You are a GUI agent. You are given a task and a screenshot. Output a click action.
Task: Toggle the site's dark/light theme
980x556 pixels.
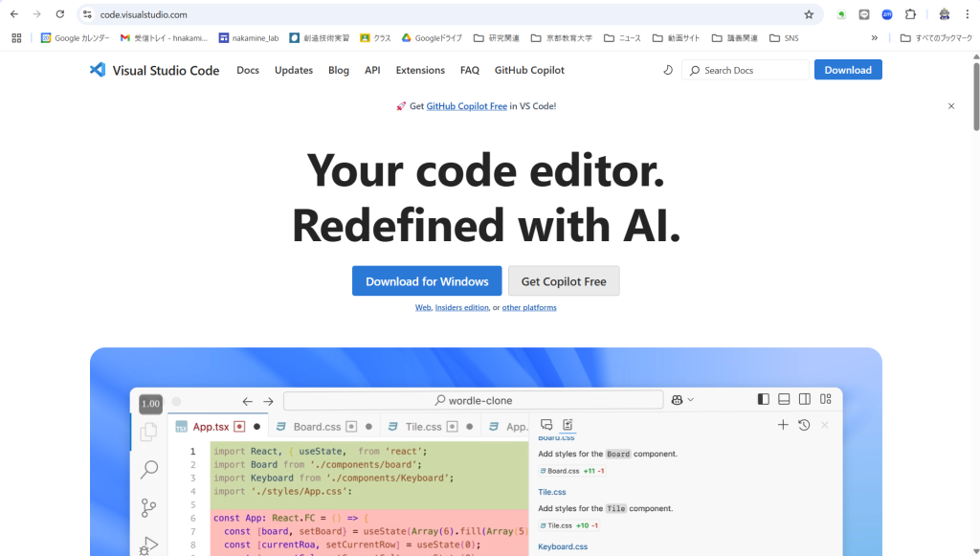tap(668, 70)
